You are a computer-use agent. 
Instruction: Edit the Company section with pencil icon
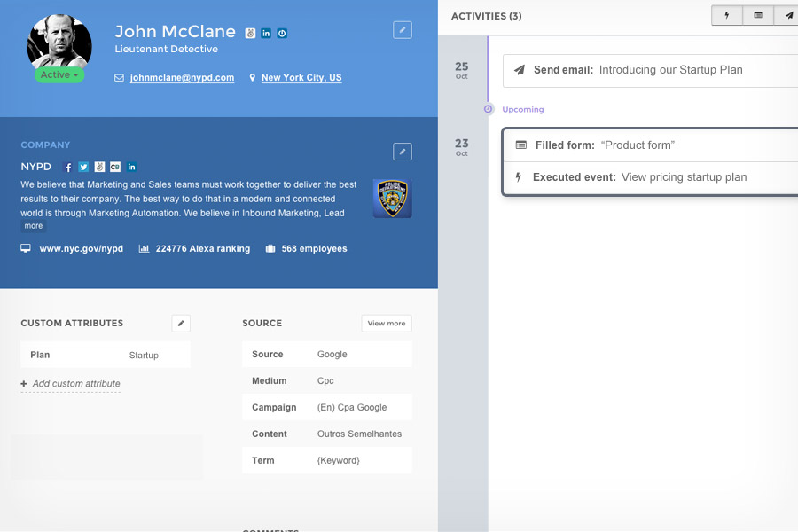pyautogui.click(x=403, y=152)
